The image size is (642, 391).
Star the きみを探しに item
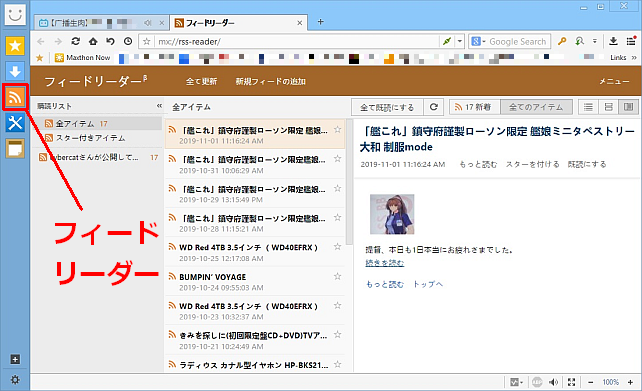[x=337, y=334]
